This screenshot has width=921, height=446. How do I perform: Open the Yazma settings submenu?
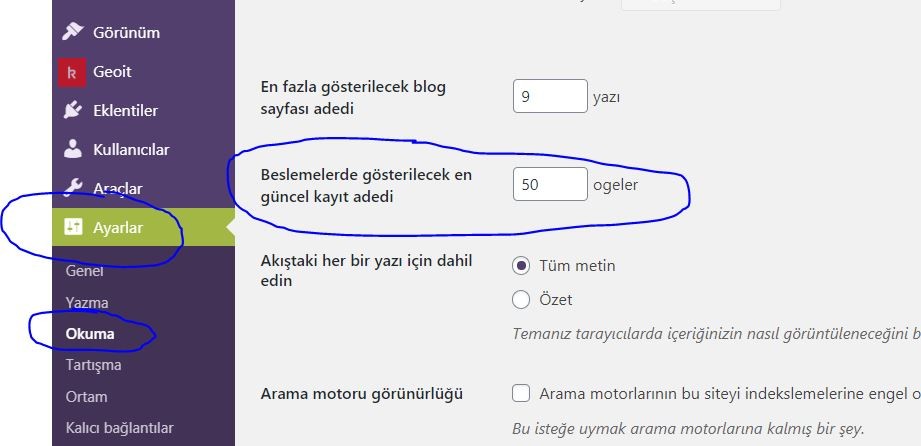tap(87, 303)
